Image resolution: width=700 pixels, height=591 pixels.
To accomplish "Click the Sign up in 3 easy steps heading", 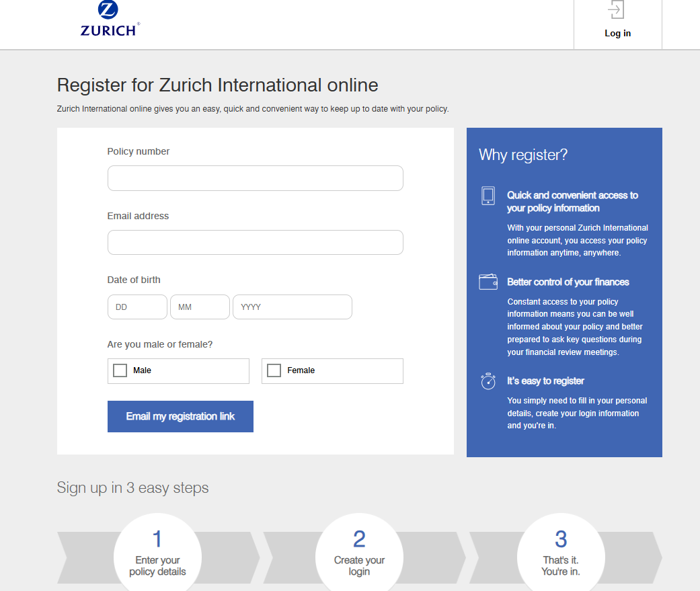I will point(132,488).
